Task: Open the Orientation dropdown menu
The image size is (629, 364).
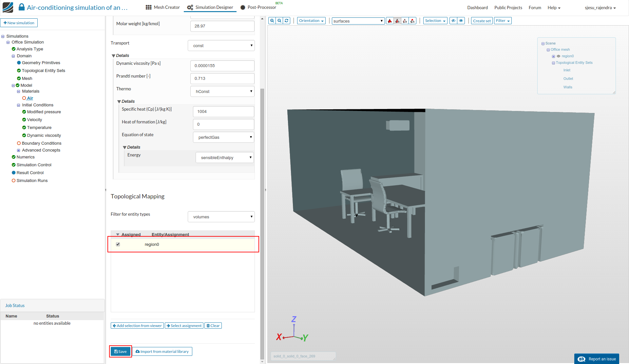Action: pyautogui.click(x=311, y=21)
